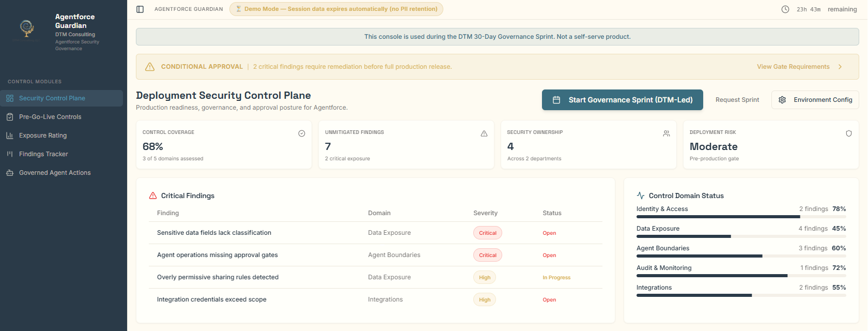Click the Pre-Go-Live Controls clipboard icon
Image resolution: width=868 pixels, height=331 pixels.
10,117
